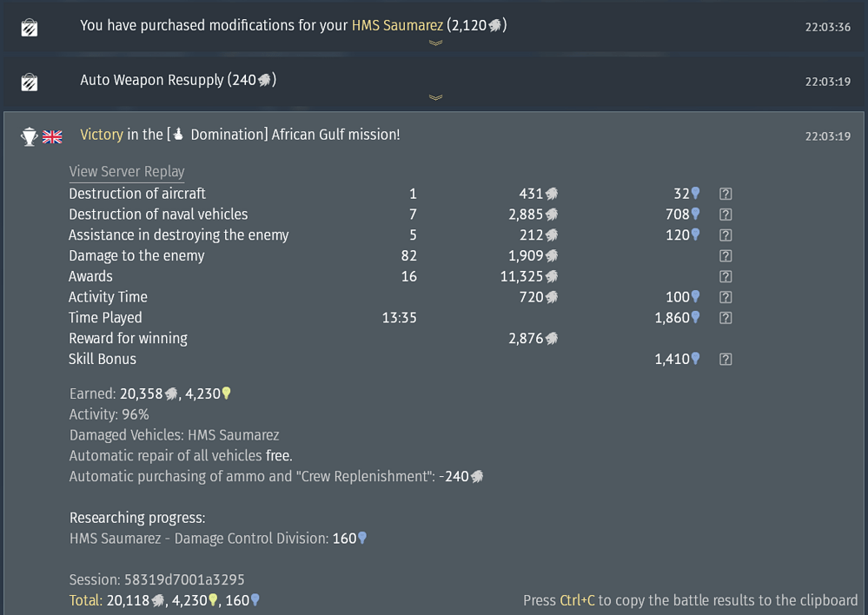Open the View Server Replay link
Viewport: 868px width, 615px height.
[x=127, y=172]
